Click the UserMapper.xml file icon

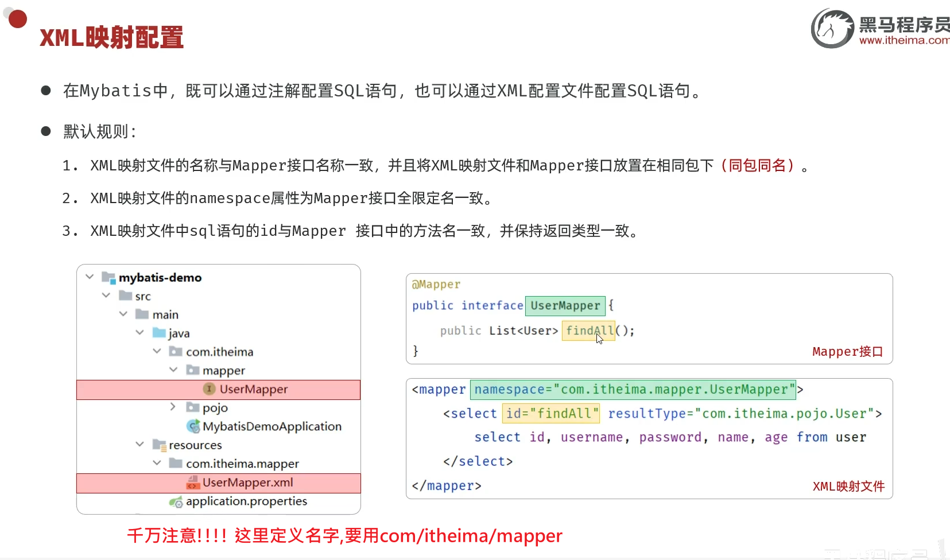pyautogui.click(x=193, y=483)
